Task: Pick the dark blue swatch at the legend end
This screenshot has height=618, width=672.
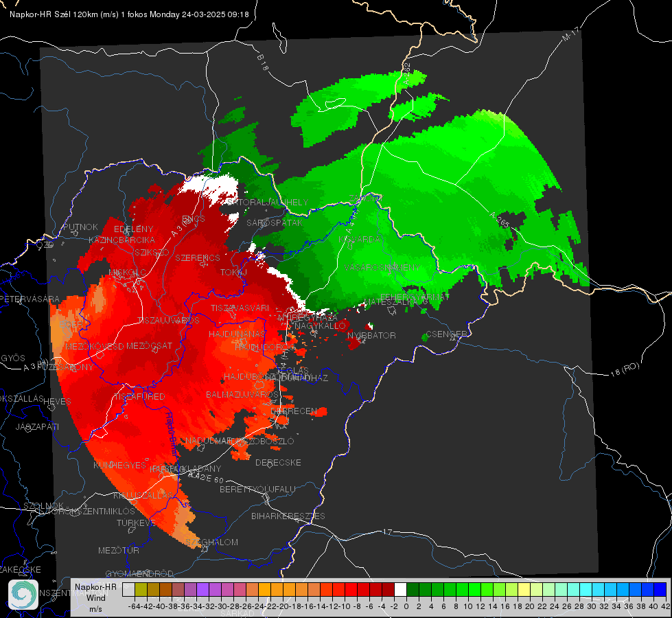Action: click(660, 590)
